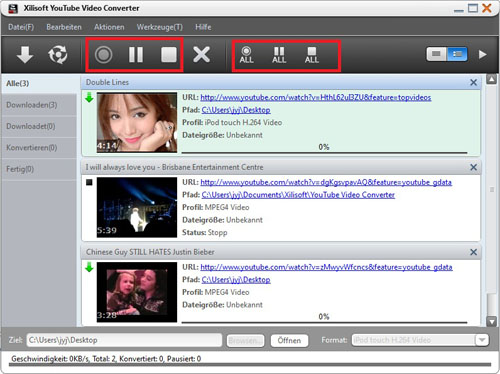Screen dimensions: 500x374
Task: Select the Downloaden(3) sidebar tab
Action: click(x=39, y=105)
